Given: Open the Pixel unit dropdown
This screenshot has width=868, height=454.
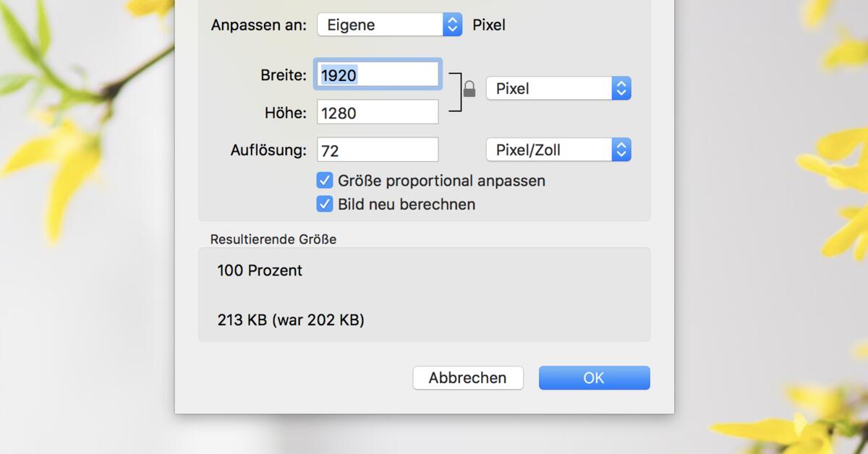Looking at the screenshot, I should [557, 87].
